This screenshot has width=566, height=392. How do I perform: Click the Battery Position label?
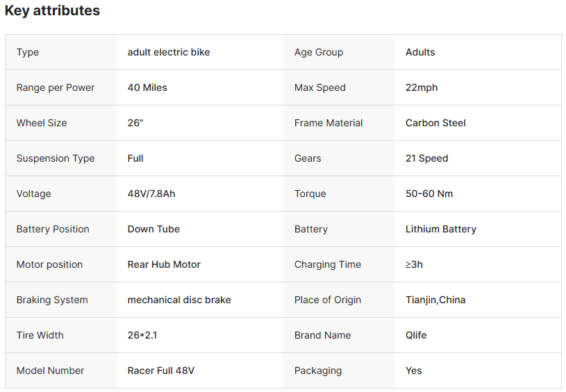(53, 229)
